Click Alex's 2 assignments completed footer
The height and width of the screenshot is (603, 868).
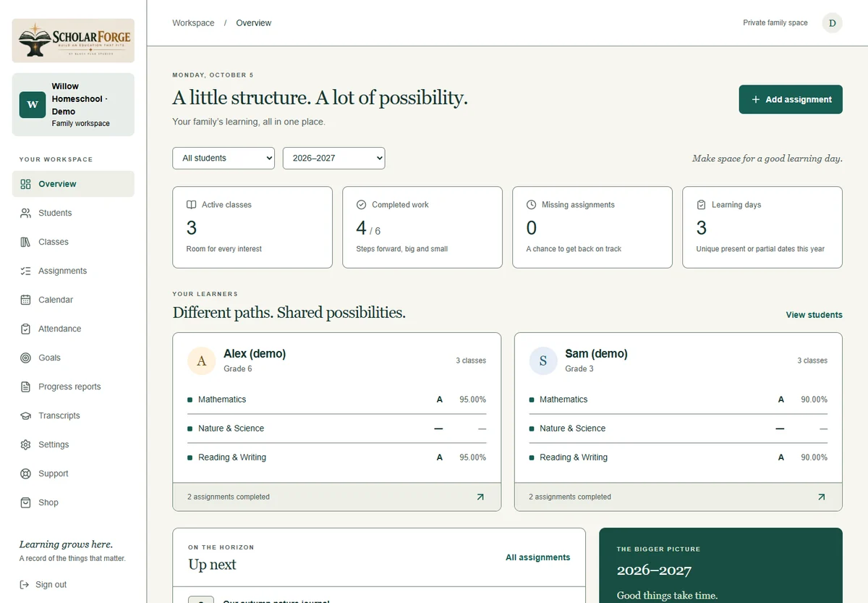coord(337,497)
